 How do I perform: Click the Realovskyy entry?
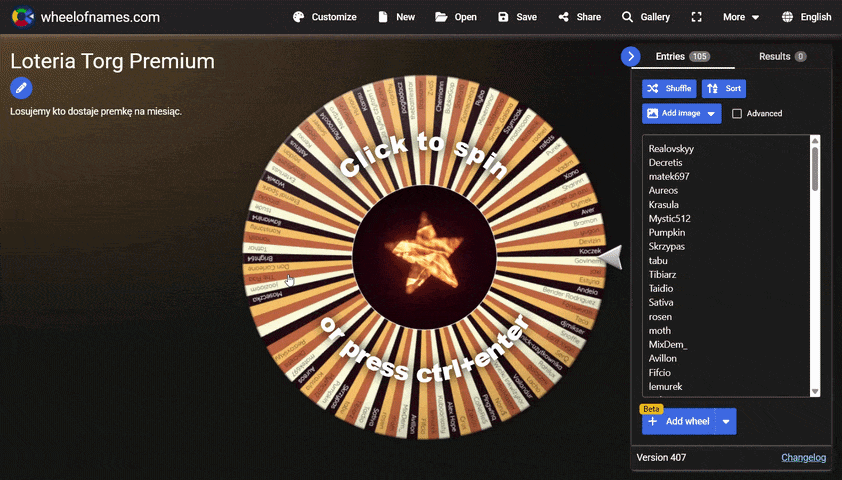671,149
